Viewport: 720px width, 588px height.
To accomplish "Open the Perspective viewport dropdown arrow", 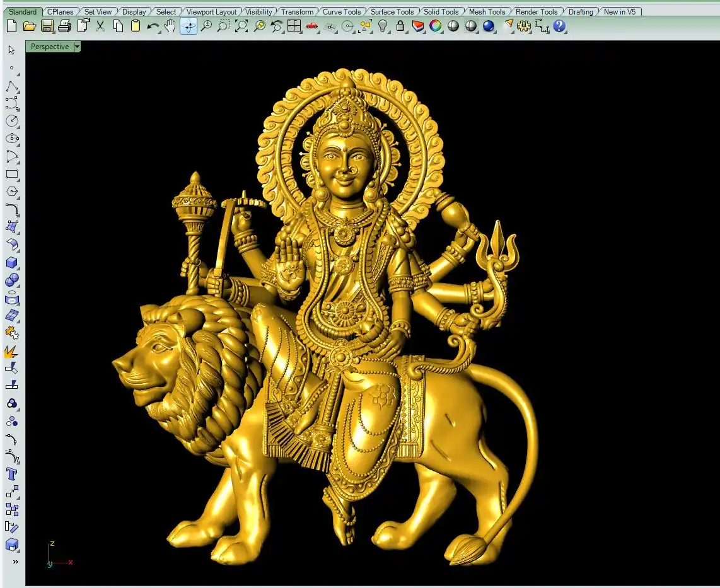I will click(x=77, y=47).
